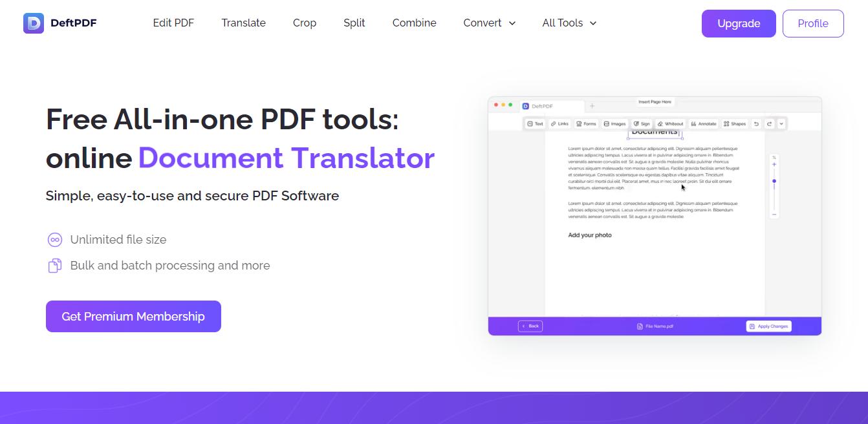868x424 pixels.
Task: Open the Sign tool
Action: 641,123
